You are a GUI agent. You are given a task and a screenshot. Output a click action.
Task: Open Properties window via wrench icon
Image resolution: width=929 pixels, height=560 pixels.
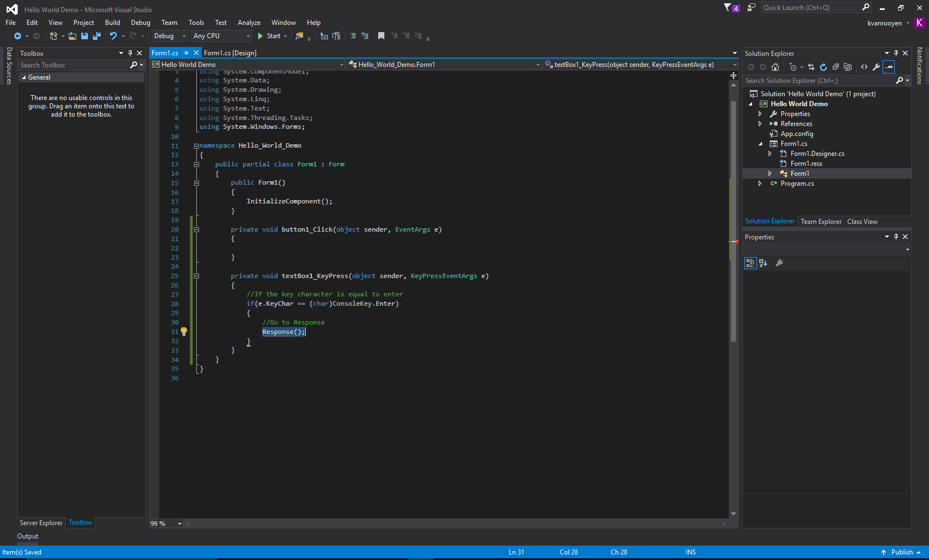(876, 67)
